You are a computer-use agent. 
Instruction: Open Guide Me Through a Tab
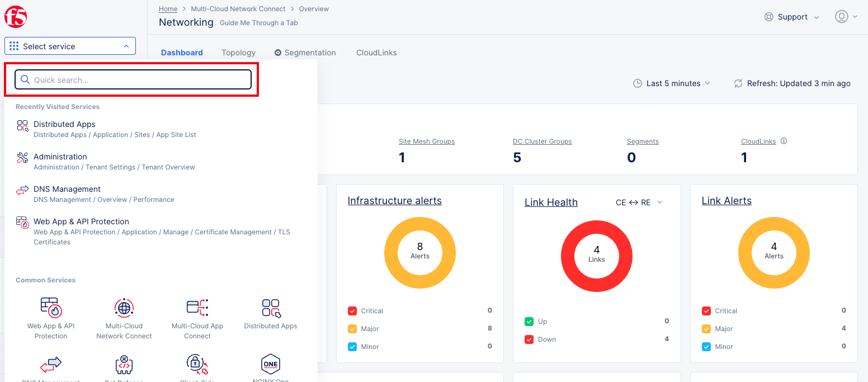click(x=258, y=22)
